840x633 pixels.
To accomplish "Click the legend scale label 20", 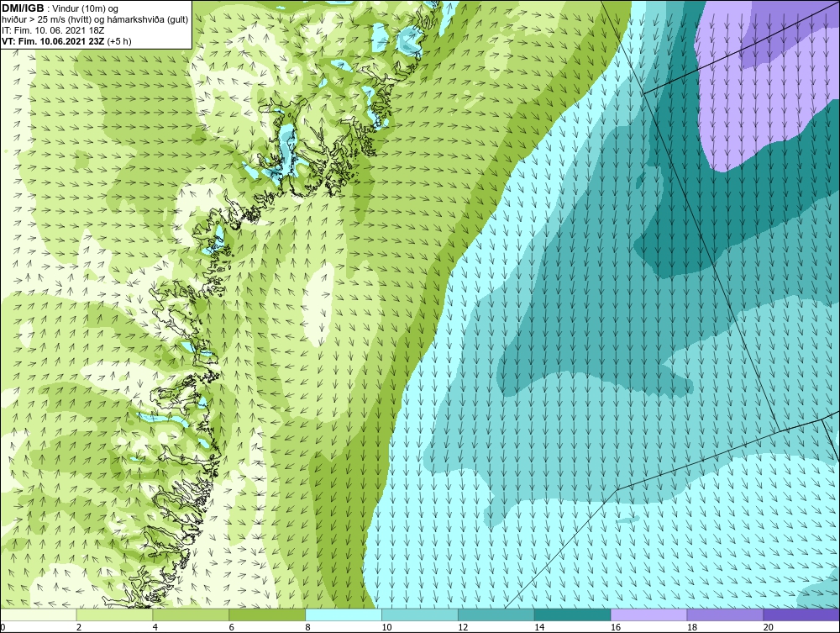I will point(769,627).
